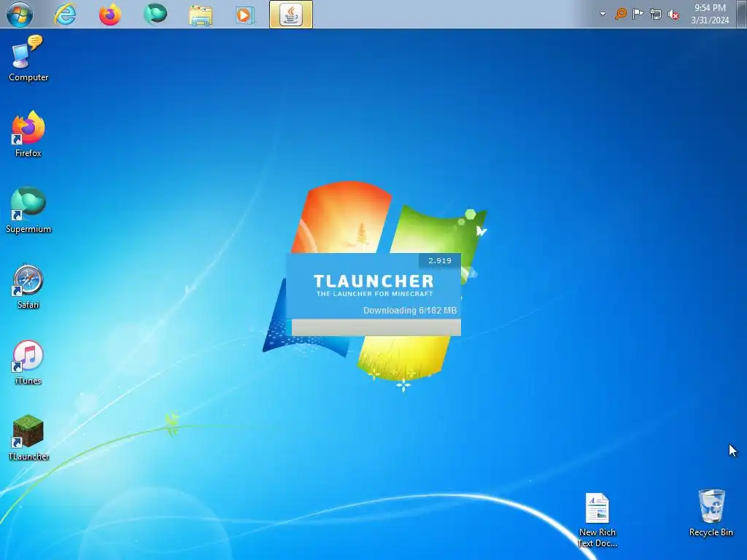Select the iTunes desktop shortcut
This screenshot has height=560, width=747.
click(28, 362)
